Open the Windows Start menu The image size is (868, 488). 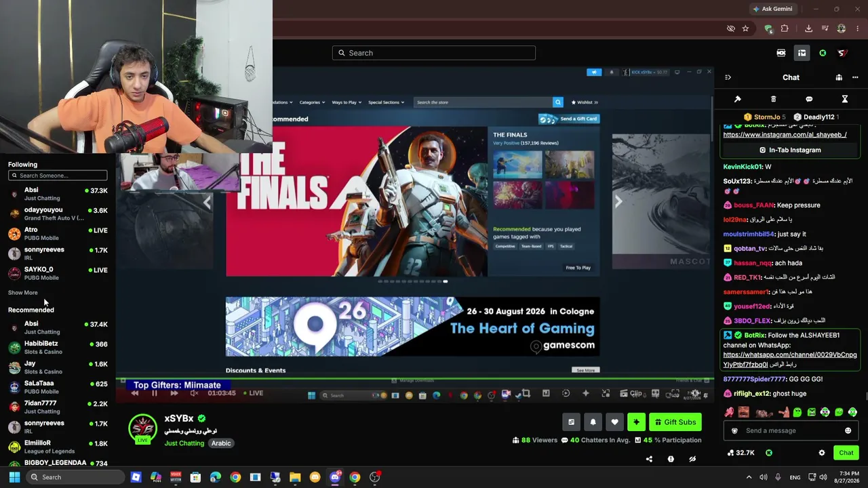(14, 477)
